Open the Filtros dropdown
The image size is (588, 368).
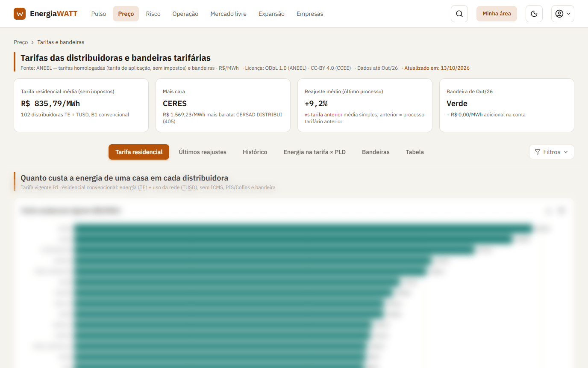click(x=552, y=152)
